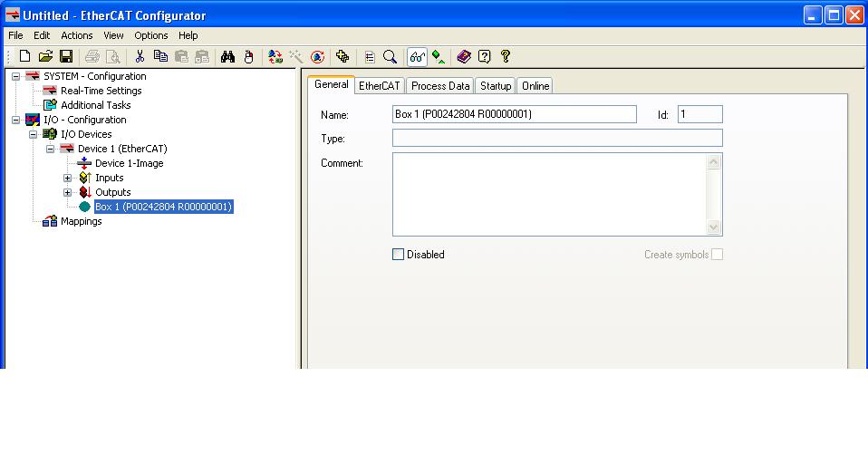The height and width of the screenshot is (464, 868).
Task: Click the Save floppy disk icon
Action: click(x=66, y=56)
